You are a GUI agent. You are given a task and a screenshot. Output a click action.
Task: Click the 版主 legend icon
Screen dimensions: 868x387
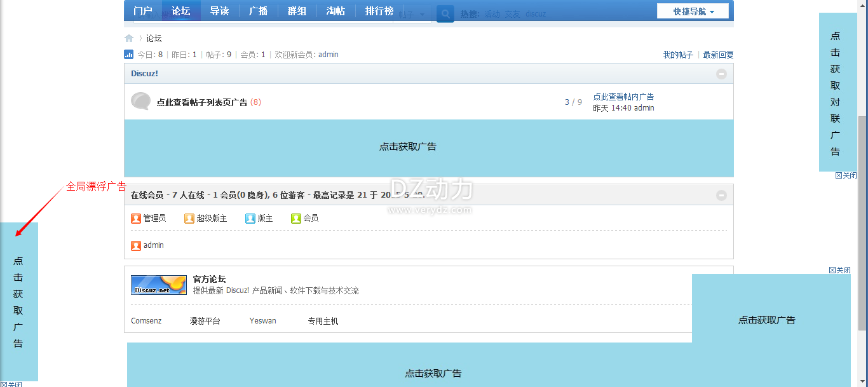click(x=250, y=218)
